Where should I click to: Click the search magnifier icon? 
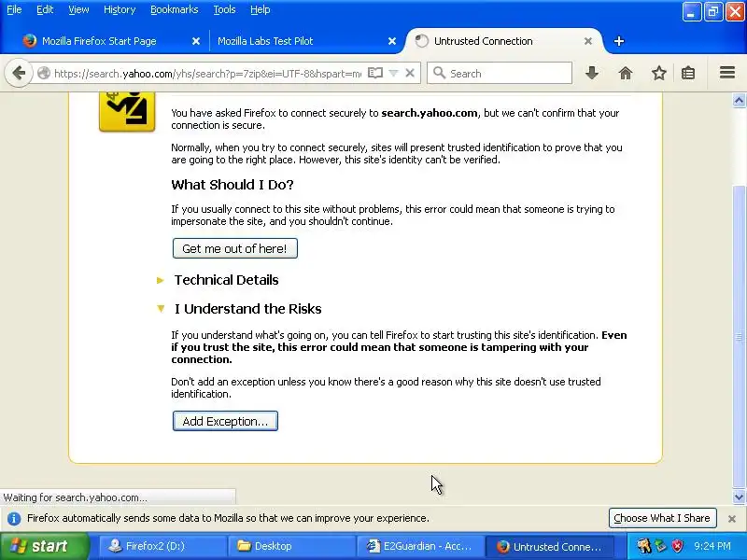tap(439, 73)
